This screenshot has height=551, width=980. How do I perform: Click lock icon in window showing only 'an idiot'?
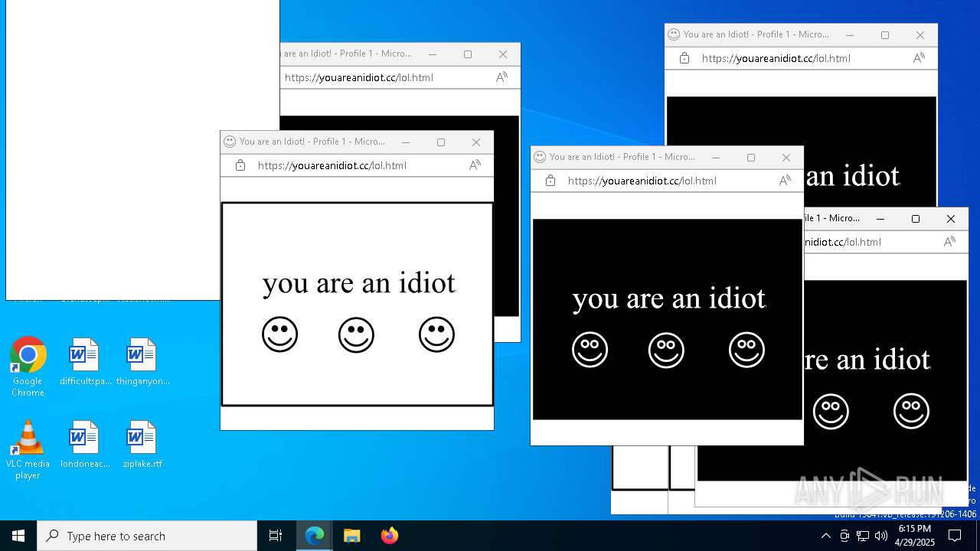684,58
